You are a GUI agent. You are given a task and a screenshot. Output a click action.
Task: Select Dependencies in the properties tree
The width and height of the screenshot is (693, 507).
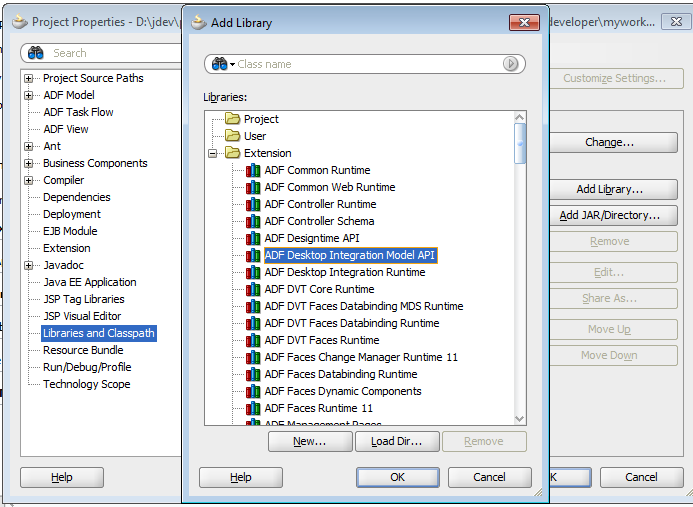76,197
